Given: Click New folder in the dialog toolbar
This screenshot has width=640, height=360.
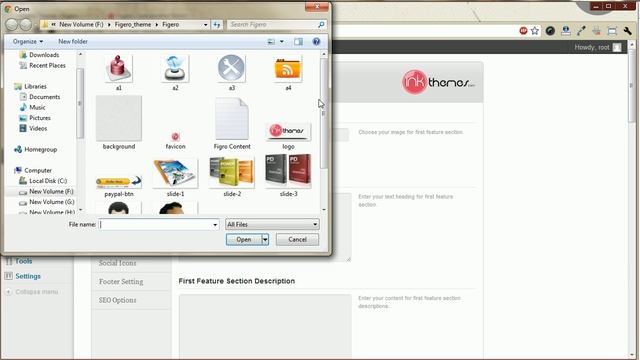Looking at the screenshot, I should pos(73,42).
